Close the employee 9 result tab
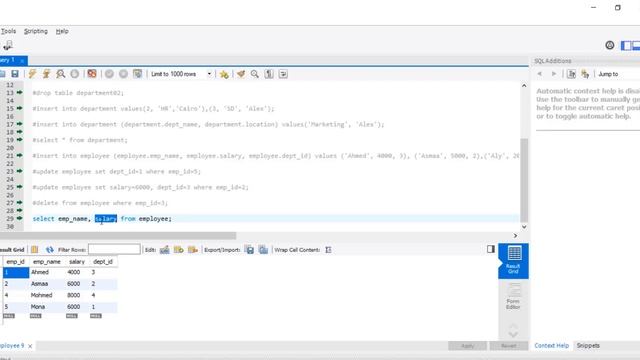Viewport: 640px width, 360px height. click(x=30, y=346)
